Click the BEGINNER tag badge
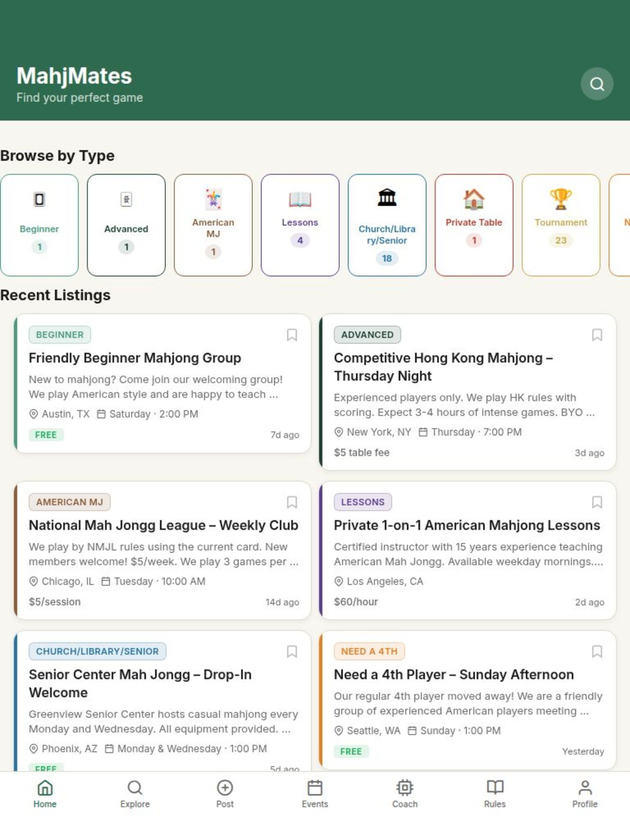 (x=60, y=335)
